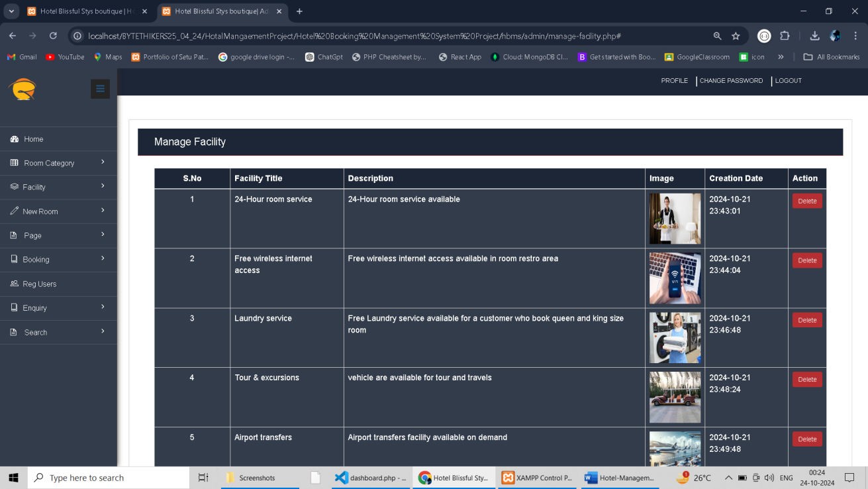Open the laundry woman thumbnail image
Image resolution: width=868 pixels, height=489 pixels.
click(x=675, y=338)
